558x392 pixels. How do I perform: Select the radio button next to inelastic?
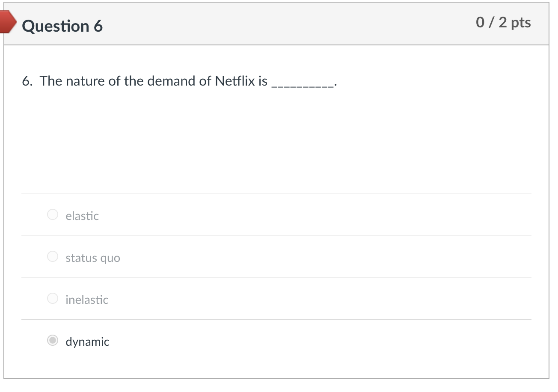(52, 298)
